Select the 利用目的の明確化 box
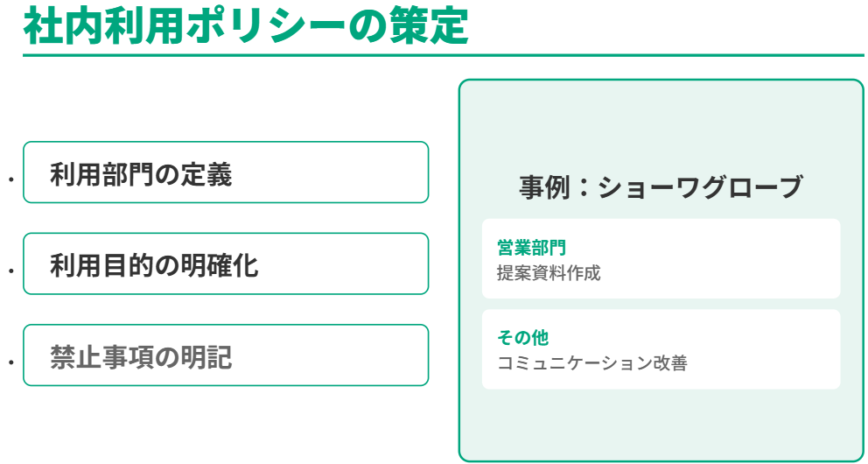Image resolution: width=868 pixels, height=464 pixels. pos(226,264)
